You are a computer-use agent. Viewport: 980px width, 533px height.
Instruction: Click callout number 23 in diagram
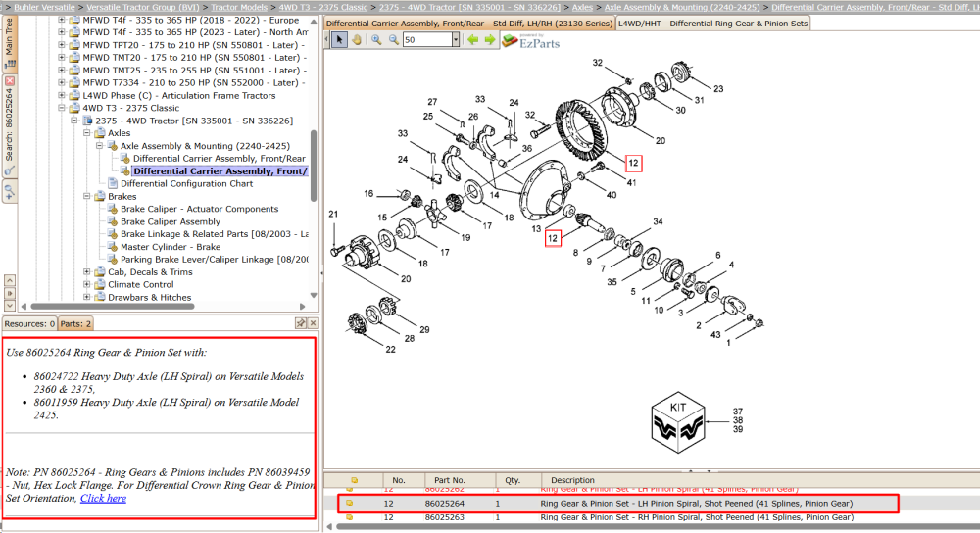(718, 89)
